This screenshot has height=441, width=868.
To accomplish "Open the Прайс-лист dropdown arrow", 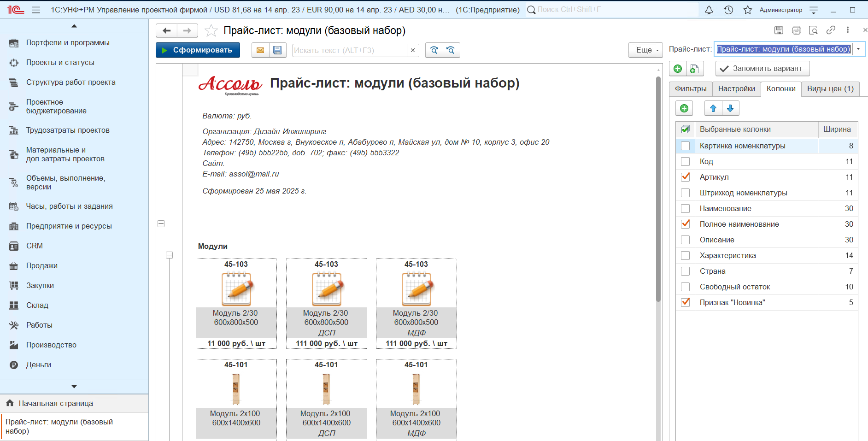I will pyautogui.click(x=858, y=49).
